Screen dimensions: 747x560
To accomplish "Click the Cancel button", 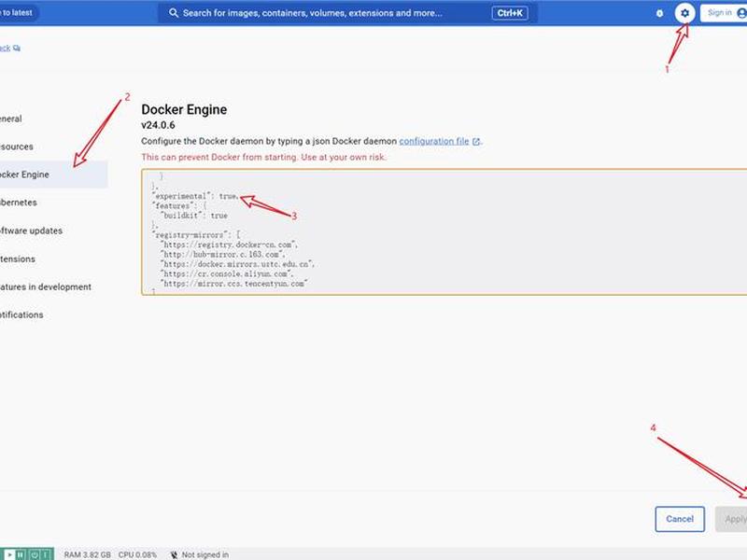I will pos(680,519).
